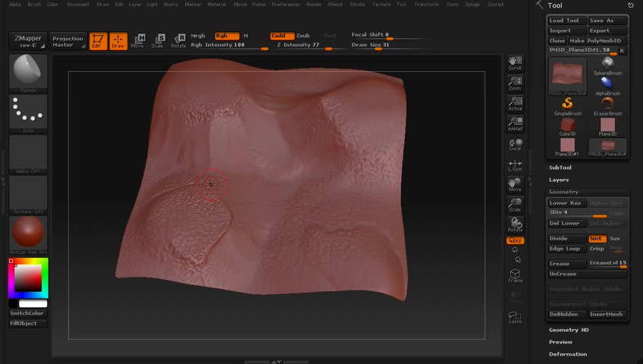Open the Brush menu

tap(34, 4)
